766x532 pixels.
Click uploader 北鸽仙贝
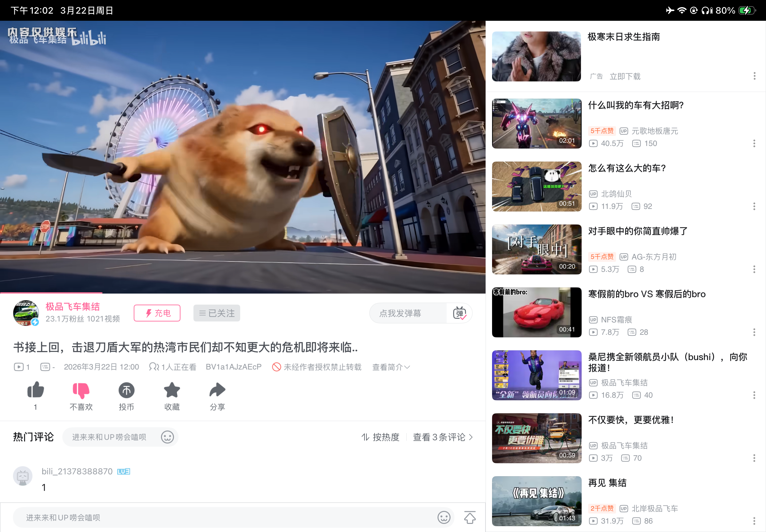point(616,194)
